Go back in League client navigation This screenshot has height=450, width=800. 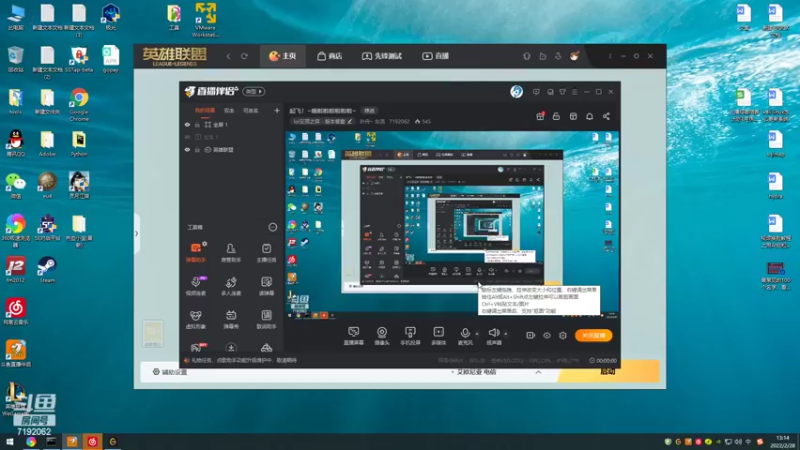pos(228,56)
